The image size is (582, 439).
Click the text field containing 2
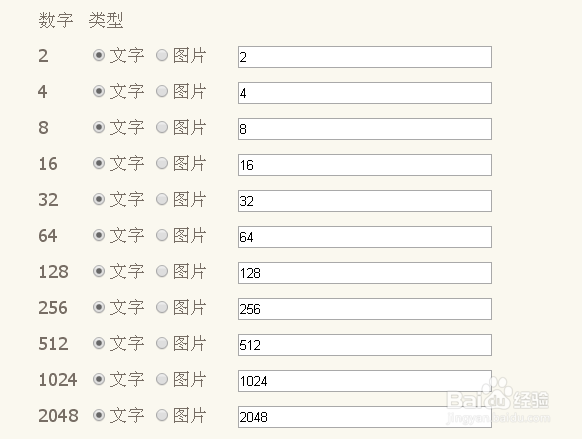click(x=365, y=57)
